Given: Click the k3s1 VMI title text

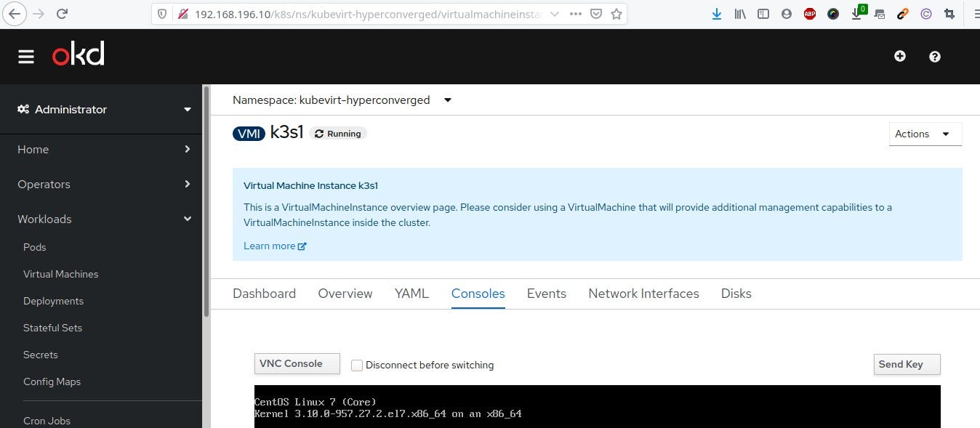Looking at the screenshot, I should coord(286,132).
